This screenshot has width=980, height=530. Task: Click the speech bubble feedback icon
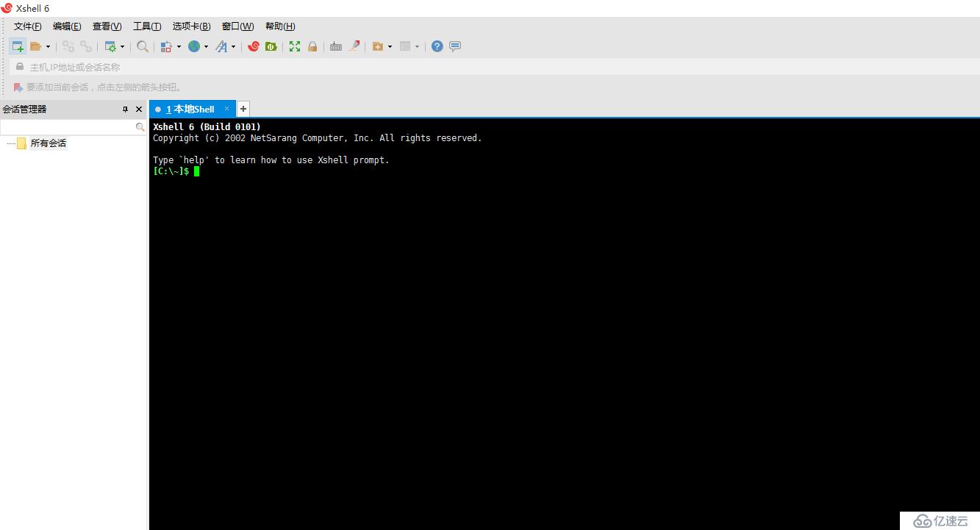pos(455,46)
